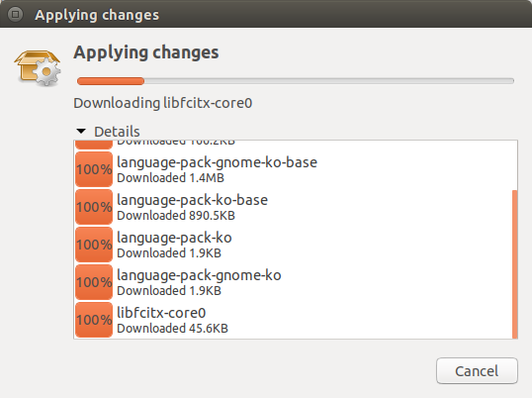Collapse the Details expander triangle
532x398 pixels.
click(81, 131)
